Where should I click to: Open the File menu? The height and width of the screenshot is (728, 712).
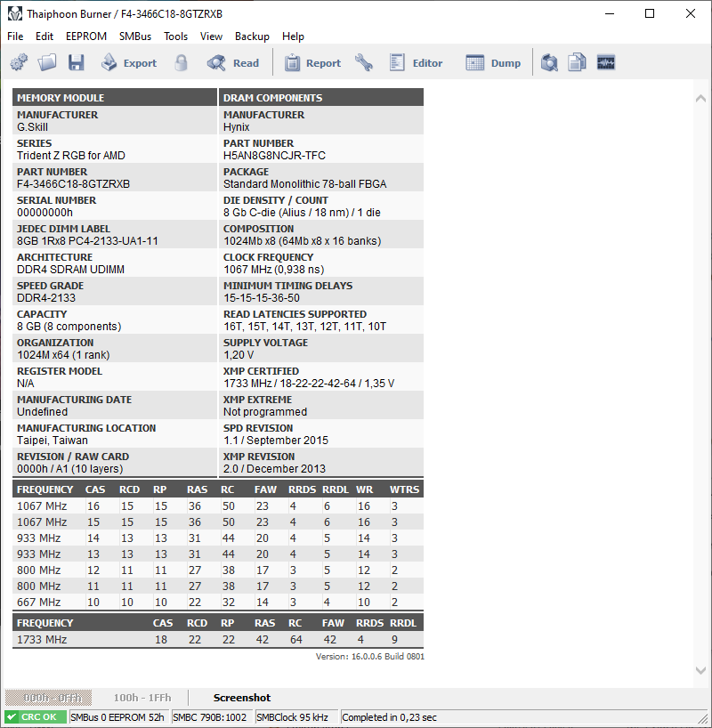click(15, 36)
